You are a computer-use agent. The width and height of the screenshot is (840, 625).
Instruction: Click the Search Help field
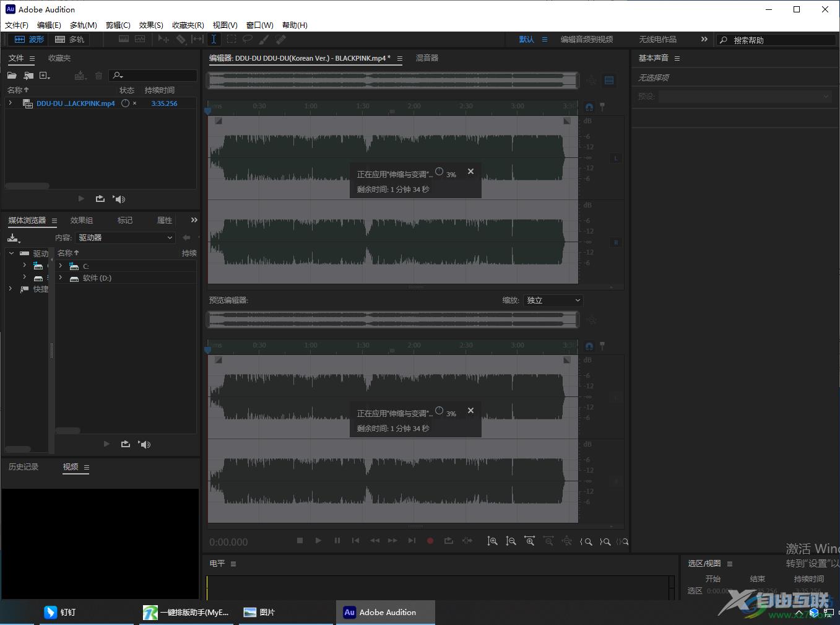click(776, 40)
